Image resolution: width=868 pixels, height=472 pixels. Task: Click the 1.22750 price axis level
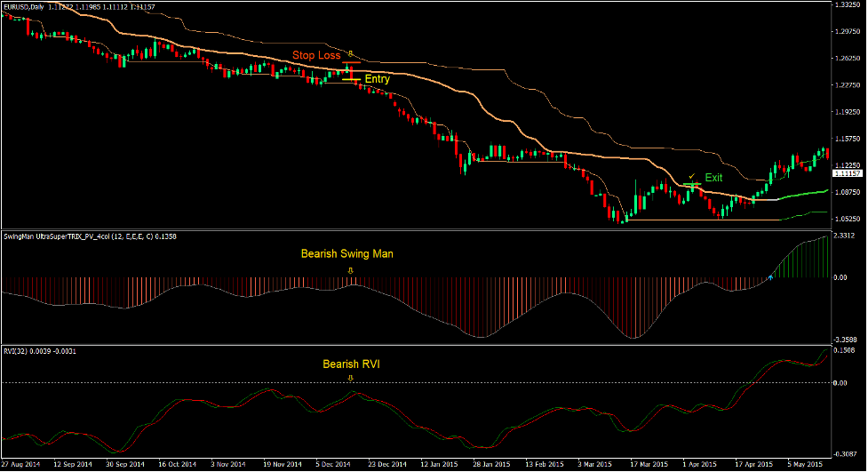click(848, 85)
